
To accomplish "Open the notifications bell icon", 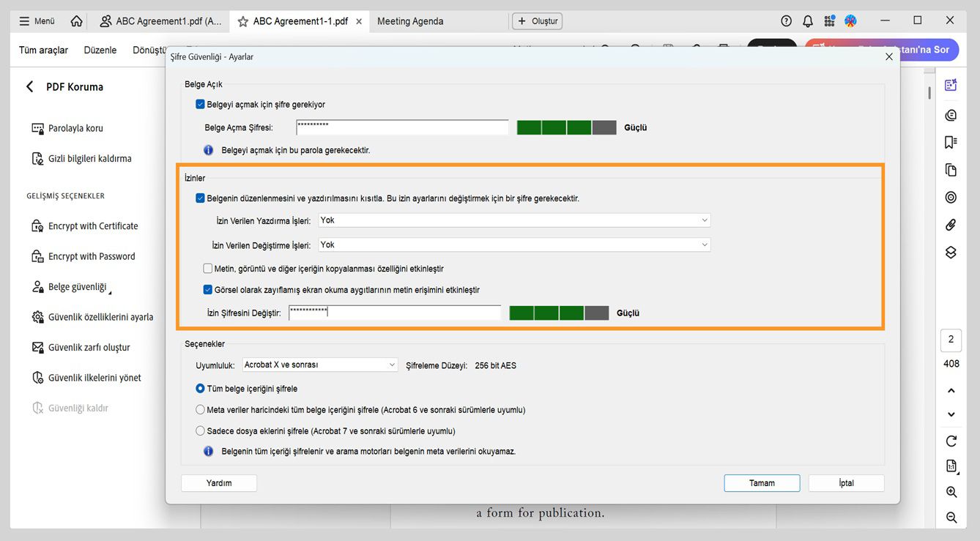I will [x=808, y=21].
